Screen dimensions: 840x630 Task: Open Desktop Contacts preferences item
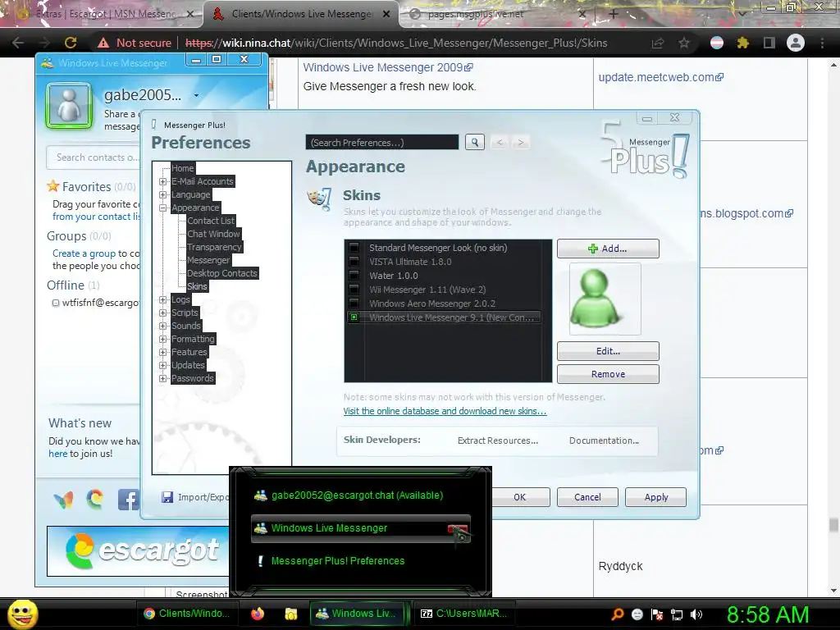coord(222,273)
